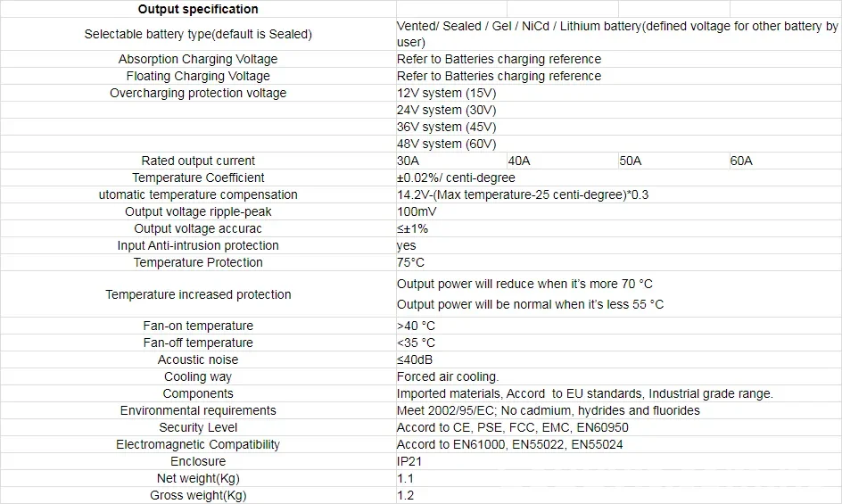This screenshot has width=842, height=504.
Task: Select the 12V system (15V) cell
Action: (x=446, y=93)
